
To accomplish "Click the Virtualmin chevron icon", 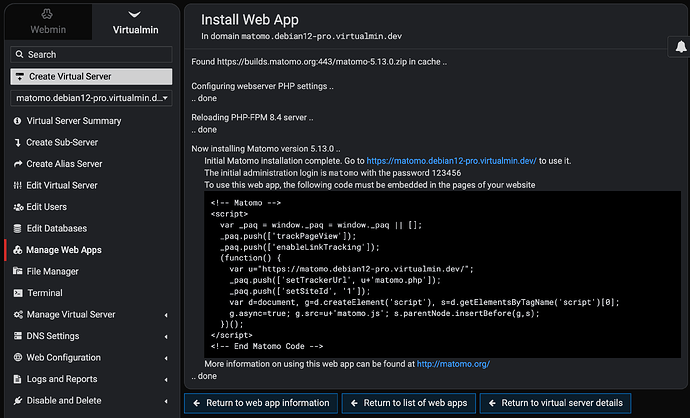I will pyautogui.click(x=135, y=14).
